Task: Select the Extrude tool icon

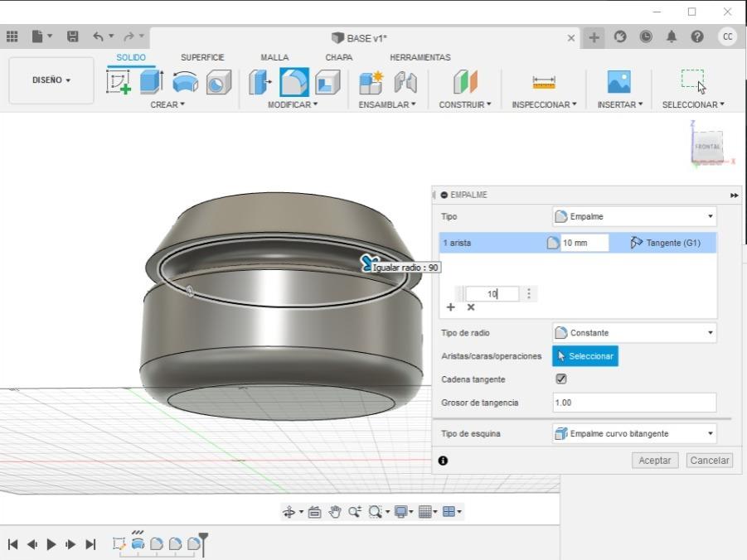Action: [152, 82]
